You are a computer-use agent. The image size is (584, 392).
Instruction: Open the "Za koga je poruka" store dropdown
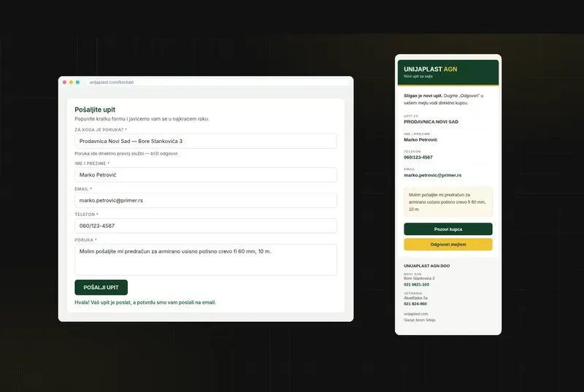point(206,141)
